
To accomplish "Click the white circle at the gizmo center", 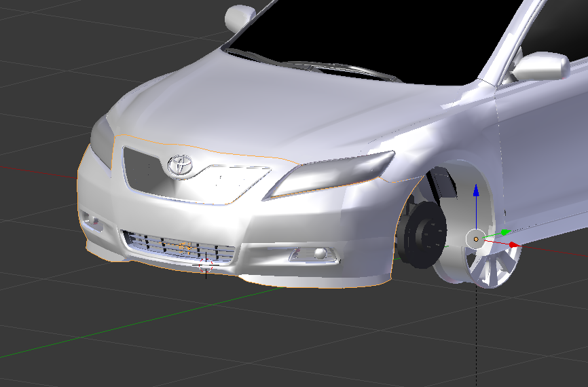I will point(476,239).
